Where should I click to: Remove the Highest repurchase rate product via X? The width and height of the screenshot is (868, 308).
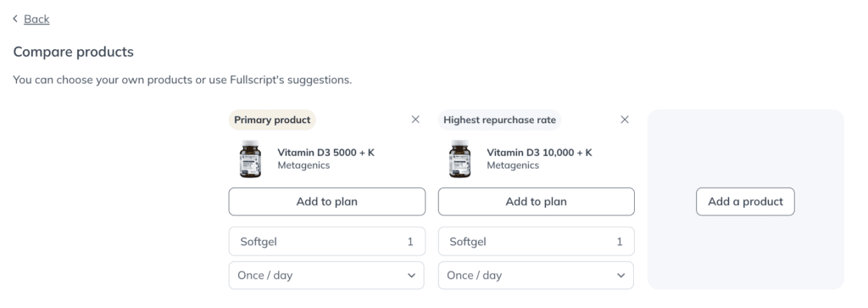(625, 120)
